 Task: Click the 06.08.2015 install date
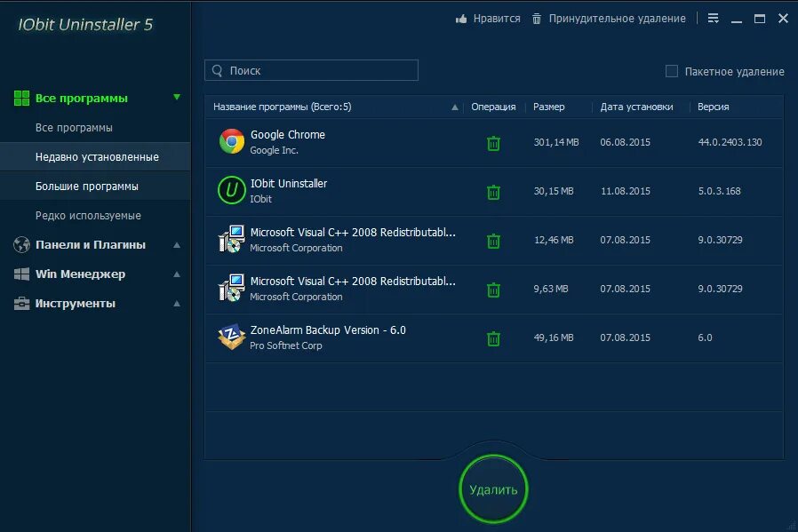tap(625, 142)
